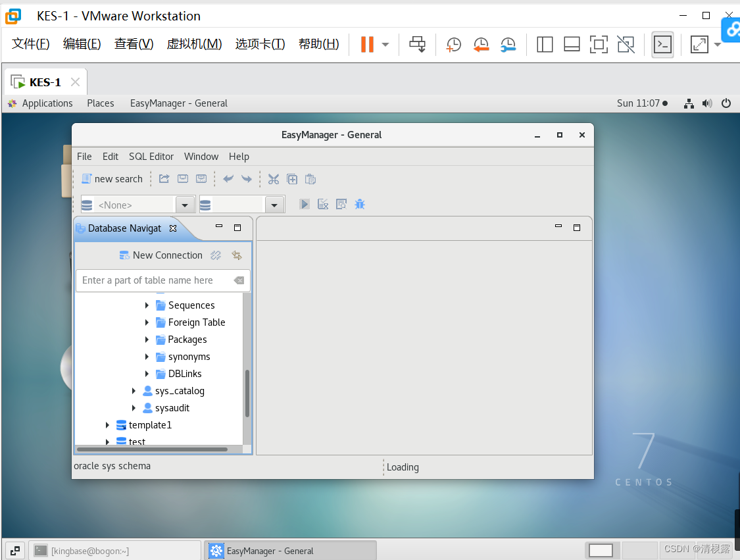
Task: Expand the template1 database node
Action: pyautogui.click(x=107, y=425)
